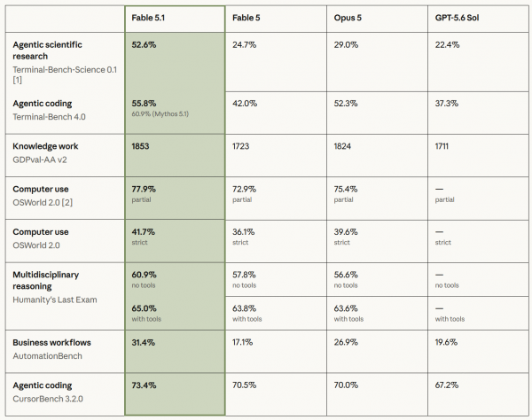Select the GDPval-AA v2 benchmark label
The height and width of the screenshot is (420, 532).
click(x=40, y=159)
